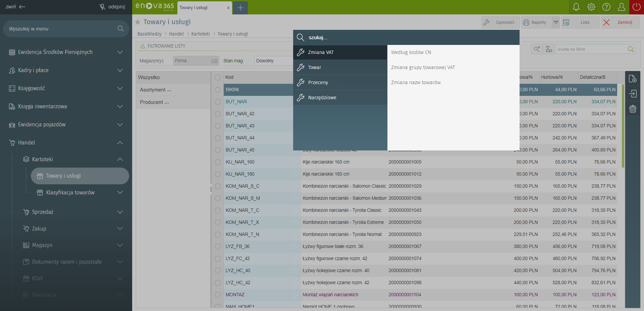Viewport: 644px width, 311px height.
Task: Click the notifications bell icon
Action: (576, 7)
